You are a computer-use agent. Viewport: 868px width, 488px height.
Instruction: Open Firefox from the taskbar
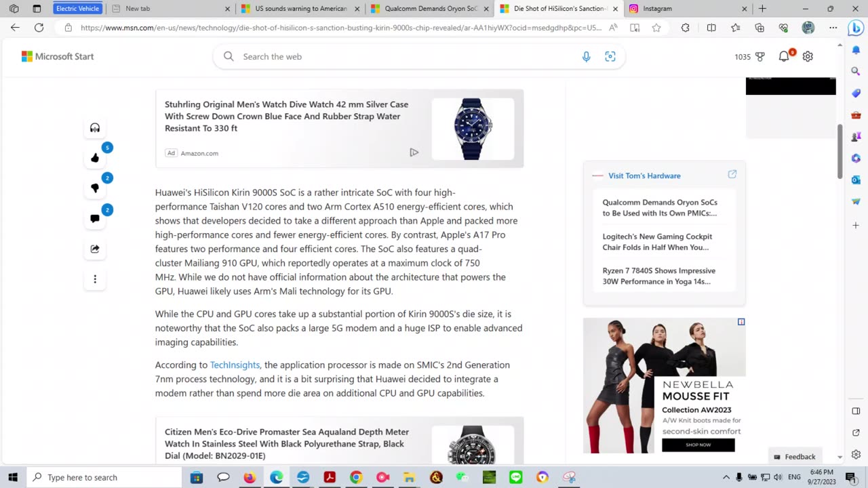[250, 477]
